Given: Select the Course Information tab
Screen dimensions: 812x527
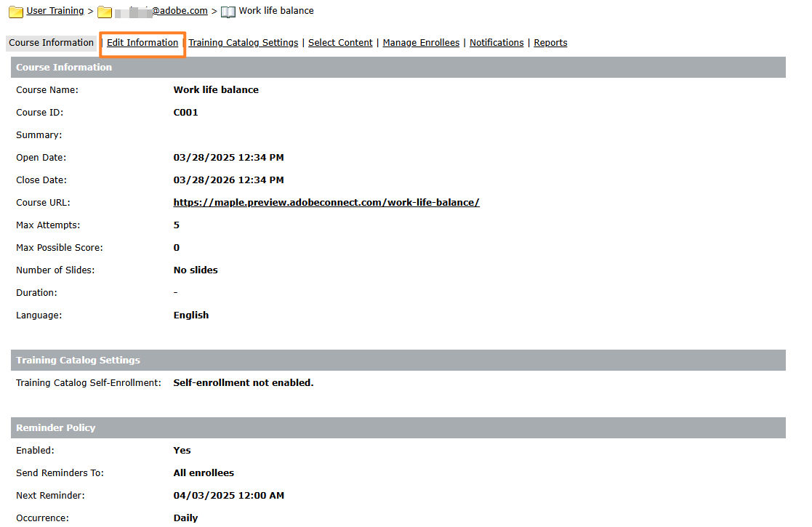Looking at the screenshot, I should (x=52, y=43).
